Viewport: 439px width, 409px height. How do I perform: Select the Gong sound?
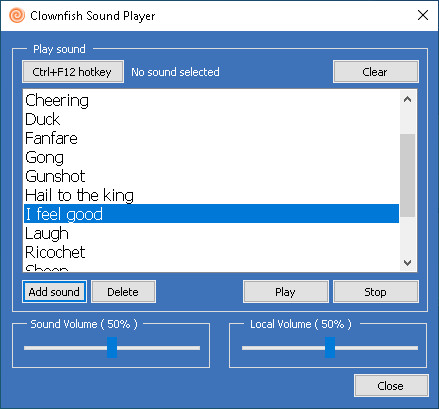(211, 157)
